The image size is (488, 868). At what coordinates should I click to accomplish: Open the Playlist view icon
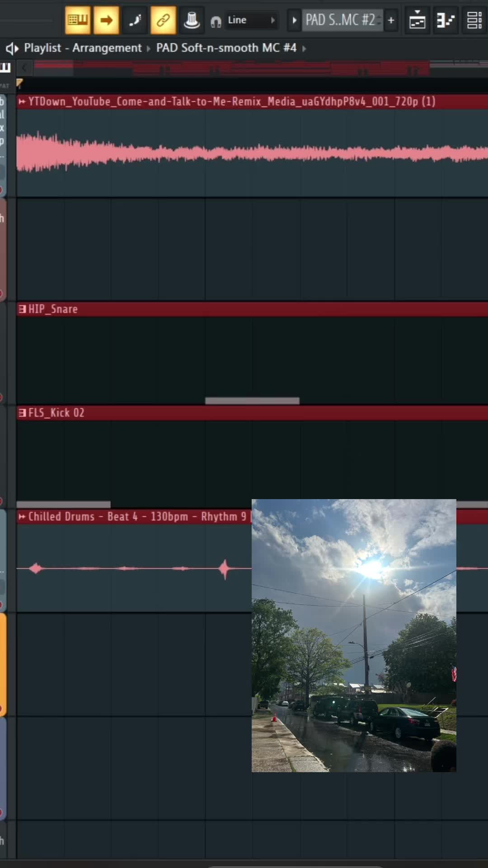pos(417,20)
